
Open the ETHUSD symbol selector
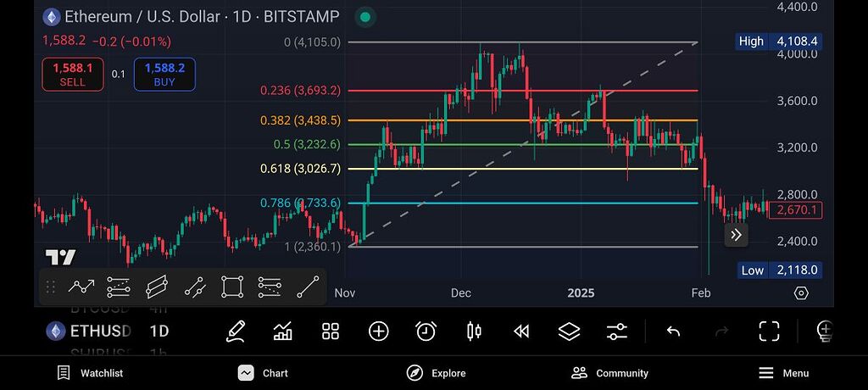(x=100, y=331)
